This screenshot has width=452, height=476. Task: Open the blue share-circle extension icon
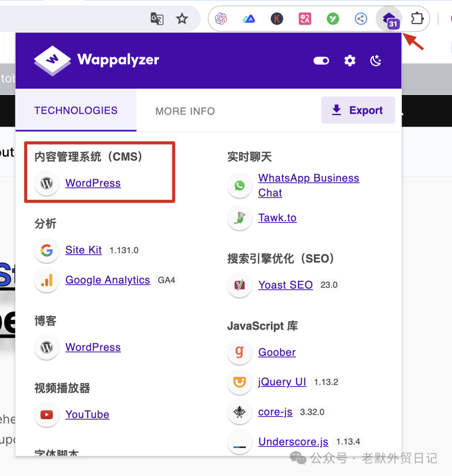361,19
